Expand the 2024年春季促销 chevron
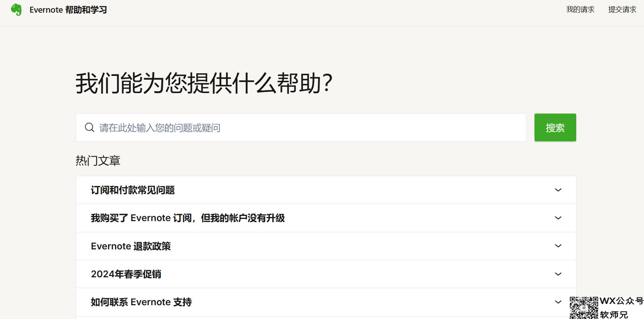The image size is (644, 319). coord(558,274)
